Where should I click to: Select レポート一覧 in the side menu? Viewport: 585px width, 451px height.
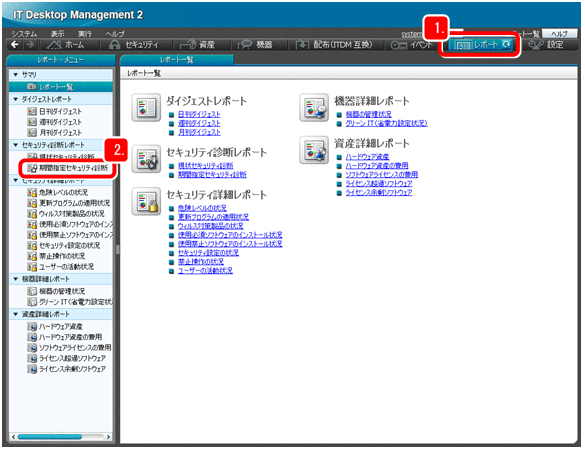[x=60, y=87]
